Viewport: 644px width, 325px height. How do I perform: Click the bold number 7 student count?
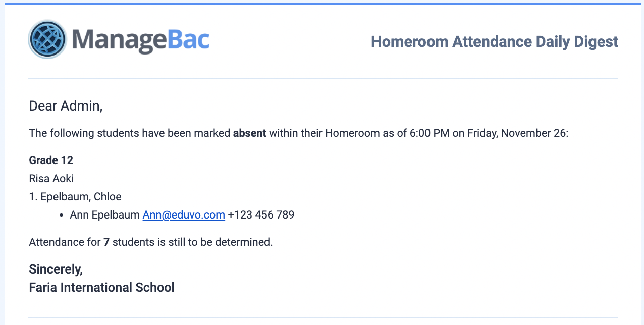click(x=106, y=242)
